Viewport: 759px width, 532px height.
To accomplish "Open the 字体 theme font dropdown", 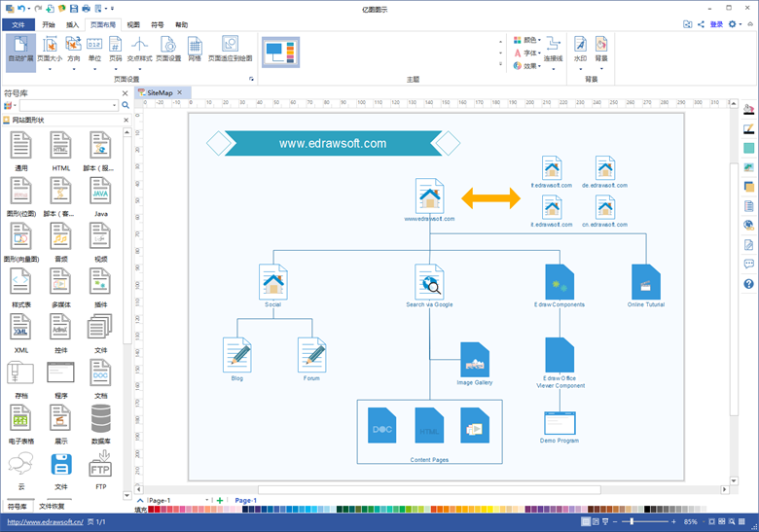I will (x=527, y=53).
